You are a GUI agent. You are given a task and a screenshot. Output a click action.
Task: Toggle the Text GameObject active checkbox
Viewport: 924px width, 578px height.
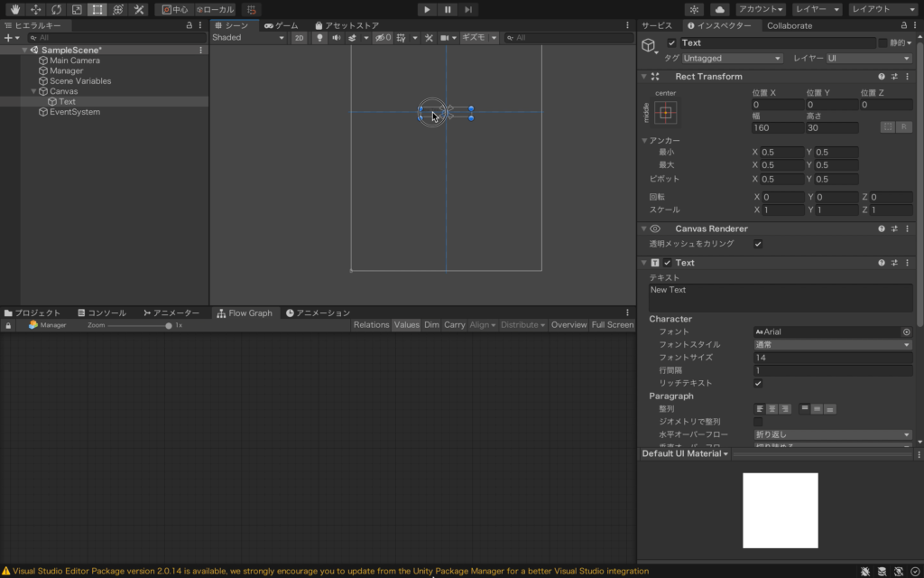(671, 43)
